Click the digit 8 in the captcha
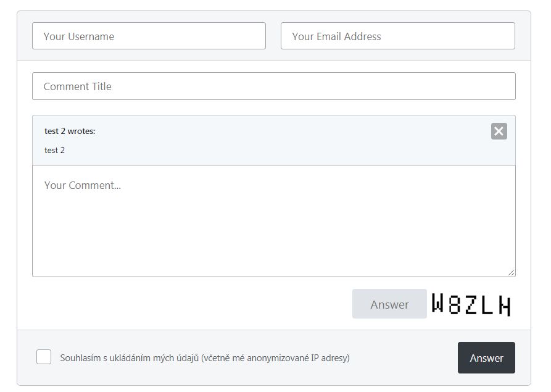Viewport: 551px width, 392px height. tap(454, 304)
